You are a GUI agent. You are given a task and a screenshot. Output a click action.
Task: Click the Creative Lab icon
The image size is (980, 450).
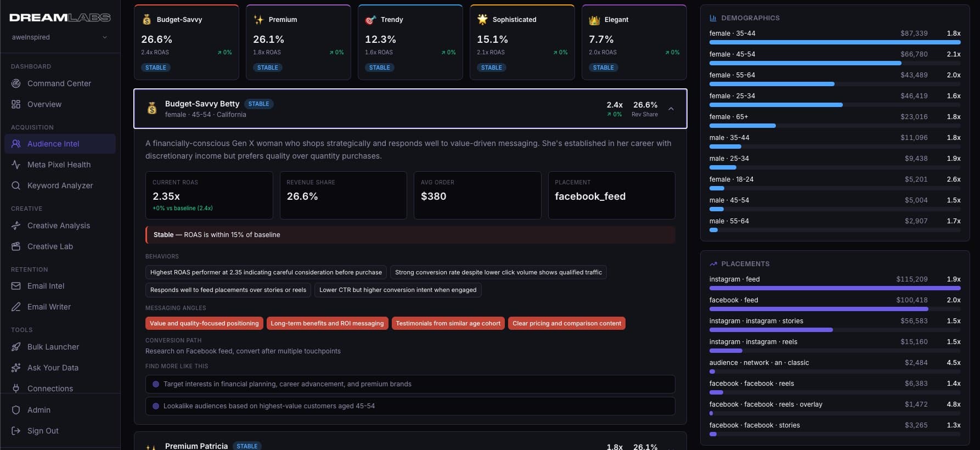coord(16,246)
